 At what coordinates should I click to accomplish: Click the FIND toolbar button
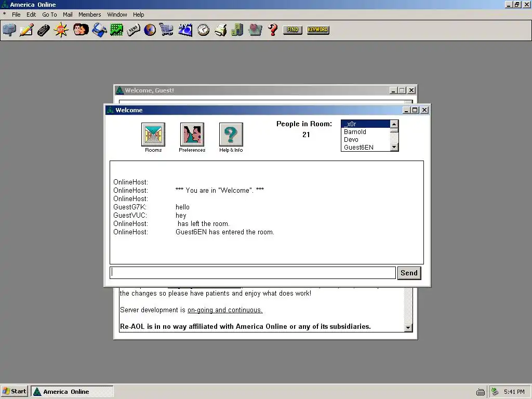click(292, 30)
